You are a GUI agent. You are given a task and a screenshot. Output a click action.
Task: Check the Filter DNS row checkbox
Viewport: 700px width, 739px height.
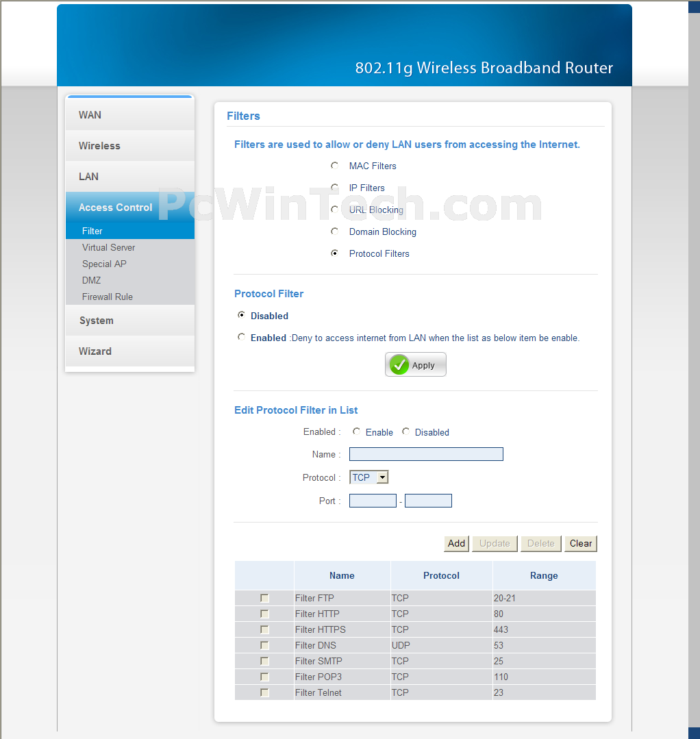(264, 645)
